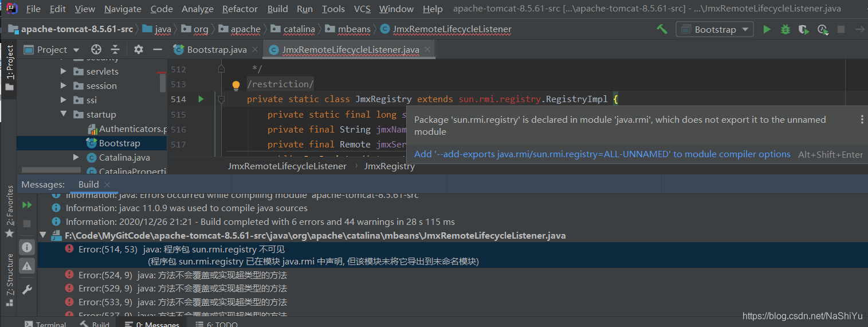868x327 pixels.
Task: Expand the servlets folder
Action: [x=64, y=71]
